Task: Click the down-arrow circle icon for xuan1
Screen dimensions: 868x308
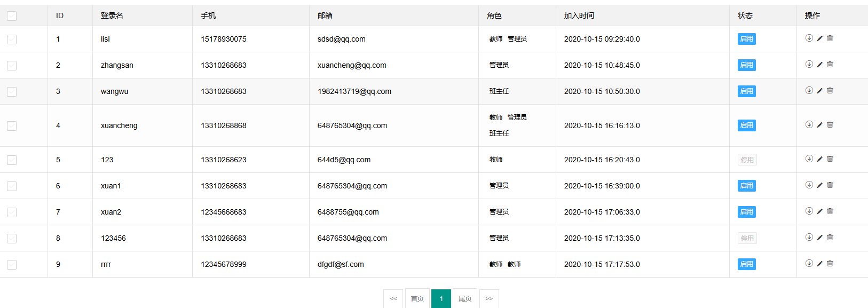Action: pos(809,185)
